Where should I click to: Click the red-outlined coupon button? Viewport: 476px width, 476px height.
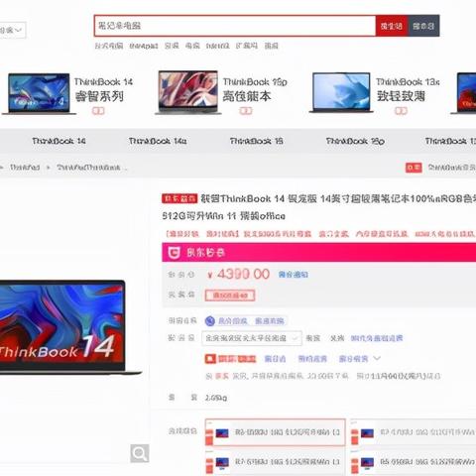point(230,296)
